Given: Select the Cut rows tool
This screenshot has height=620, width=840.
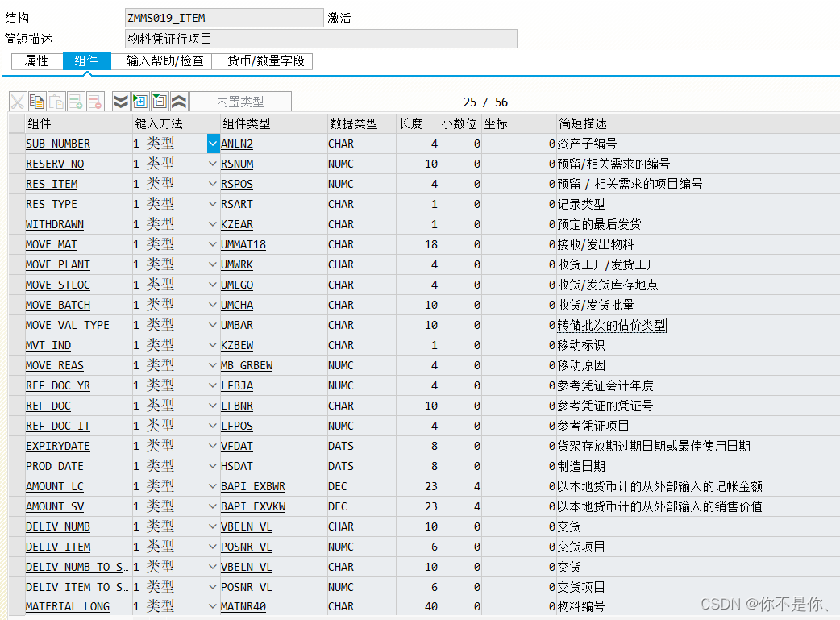Looking at the screenshot, I should [x=17, y=101].
